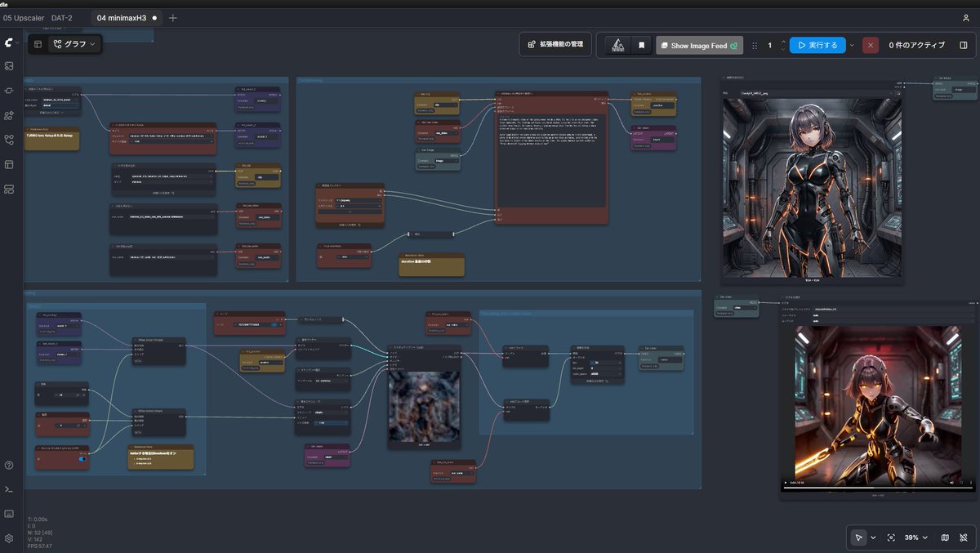This screenshot has width=980, height=553.
Task: Toggle the minimap icon
Action: (x=945, y=537)
